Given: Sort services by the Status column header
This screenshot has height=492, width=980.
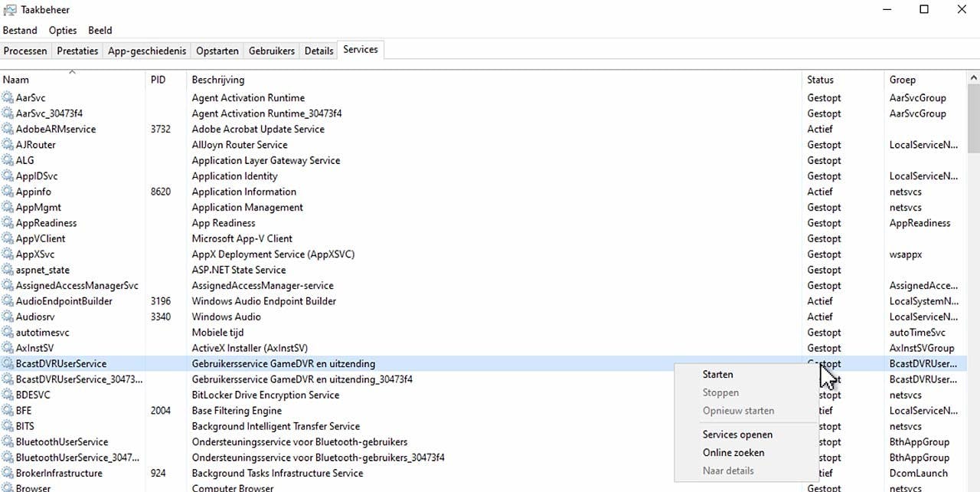Looking at the screenshot, I should (820, 80).
